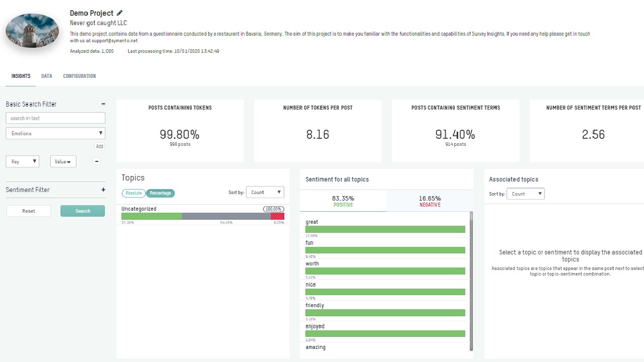Open Associated topics Sort by dropdown

pyautogui.click(x=526, y=194)
